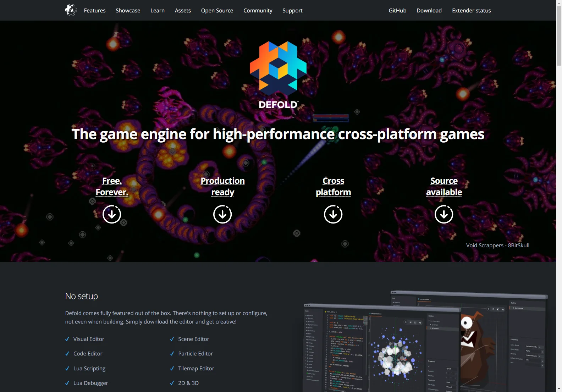
Task: Click the 'Lua Scripting' feature text
Action: [89, 369]
